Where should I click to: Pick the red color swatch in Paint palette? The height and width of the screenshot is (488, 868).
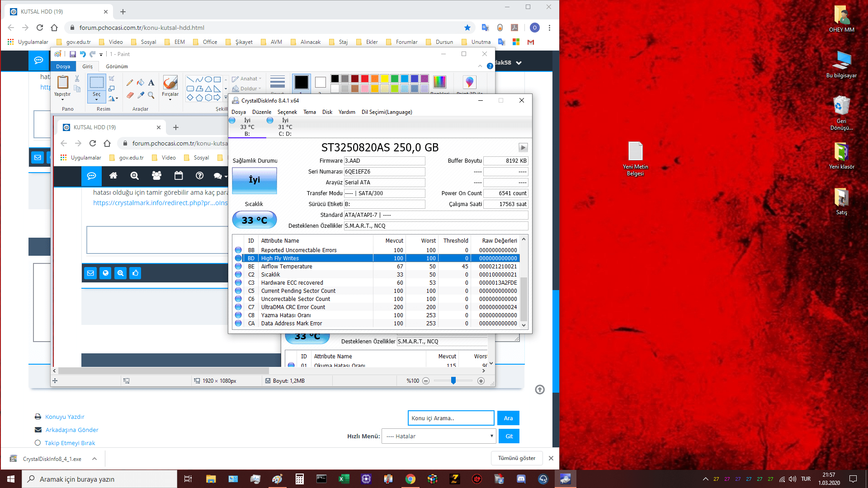click(364, 79)
